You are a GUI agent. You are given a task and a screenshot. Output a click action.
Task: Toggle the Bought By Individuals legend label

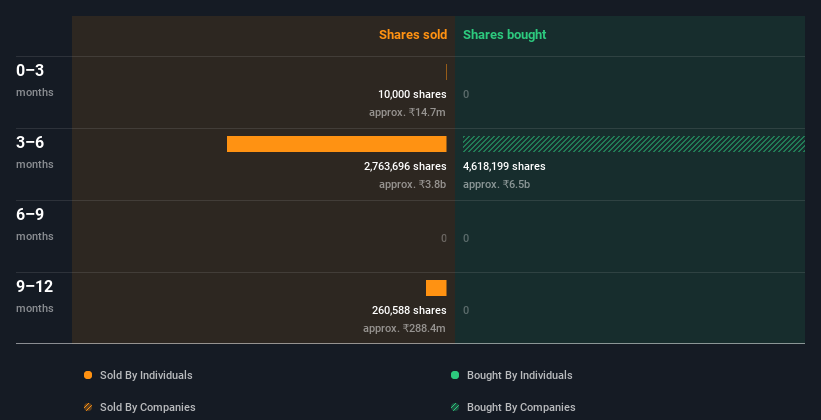pos(519,375)
